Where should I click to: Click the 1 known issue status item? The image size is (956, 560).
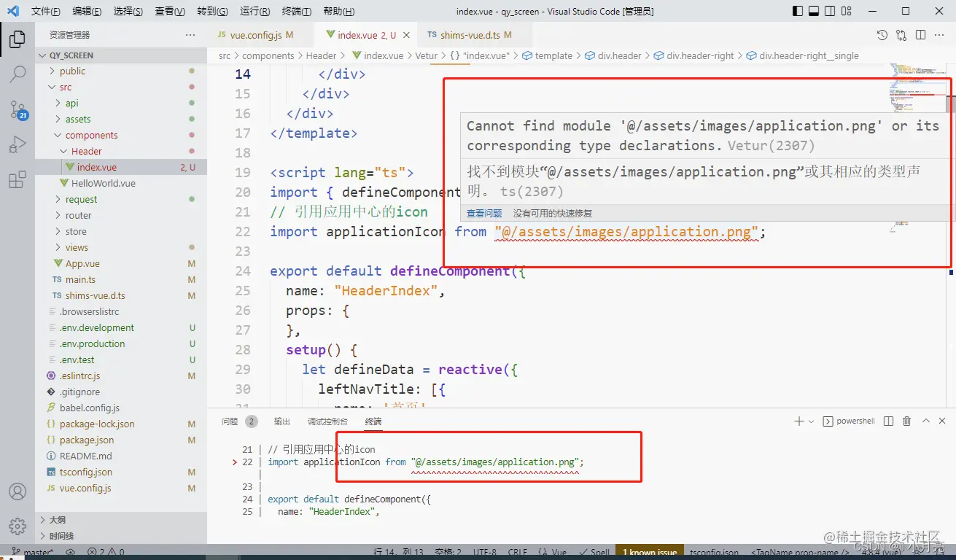[649, 552]
